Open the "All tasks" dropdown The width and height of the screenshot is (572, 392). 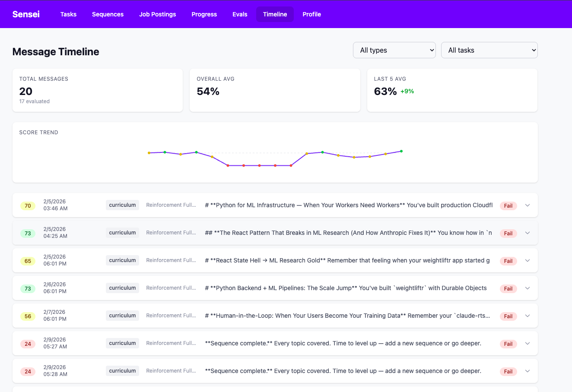[489, 50]
